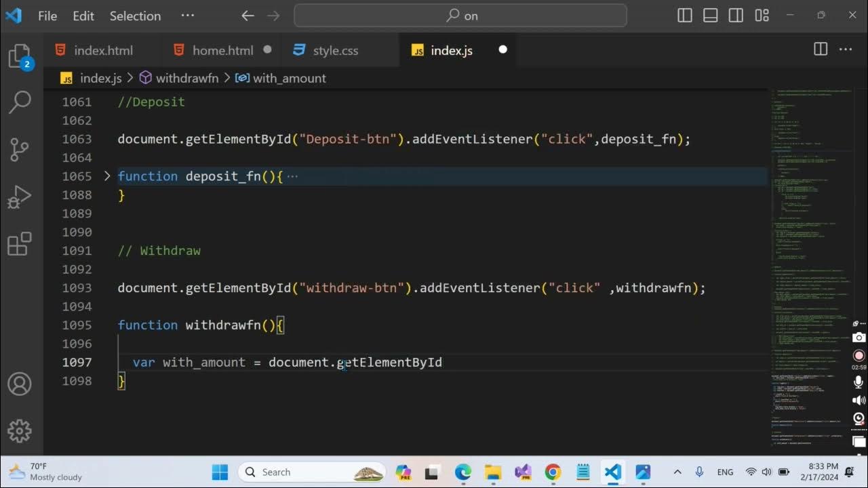Open the Source Control view
This screenshot has width=868, height=488.
pyautogui.click(x=20, y=149)
